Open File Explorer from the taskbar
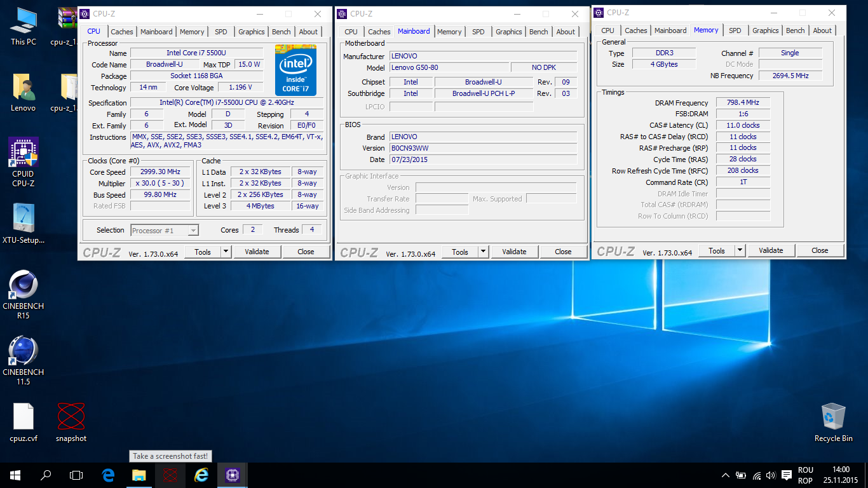The image size is (868, 488). (139, 475)
